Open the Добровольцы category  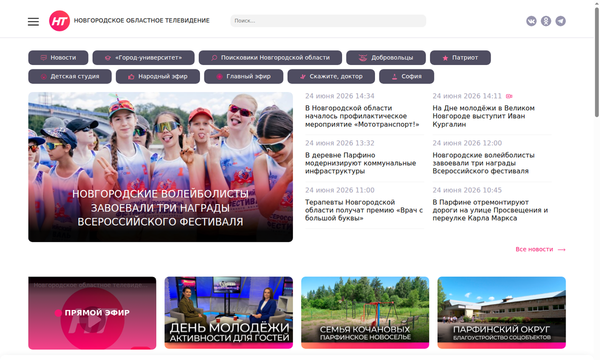click(x=386, y=57)
